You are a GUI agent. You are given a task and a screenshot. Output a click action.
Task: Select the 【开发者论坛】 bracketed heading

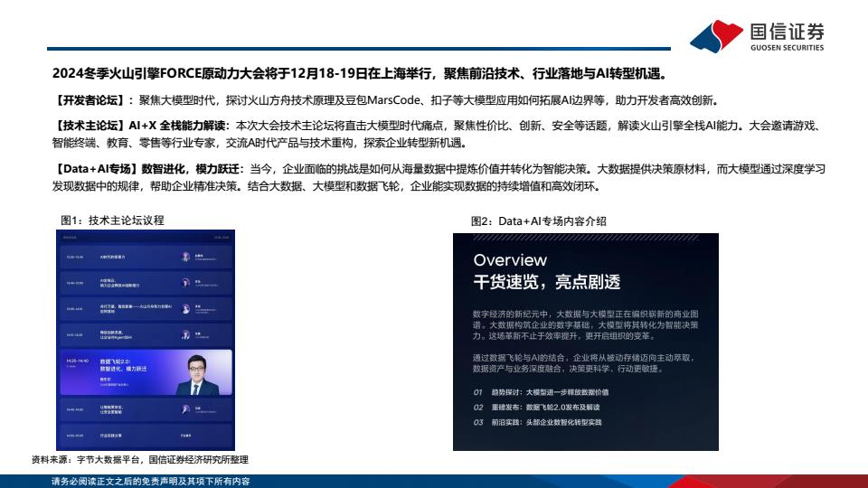(90, 100)
